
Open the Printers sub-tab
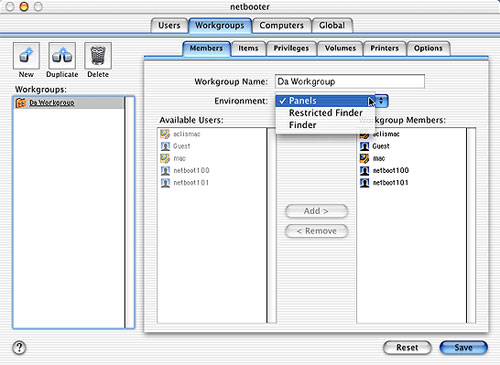click(385, 48)
